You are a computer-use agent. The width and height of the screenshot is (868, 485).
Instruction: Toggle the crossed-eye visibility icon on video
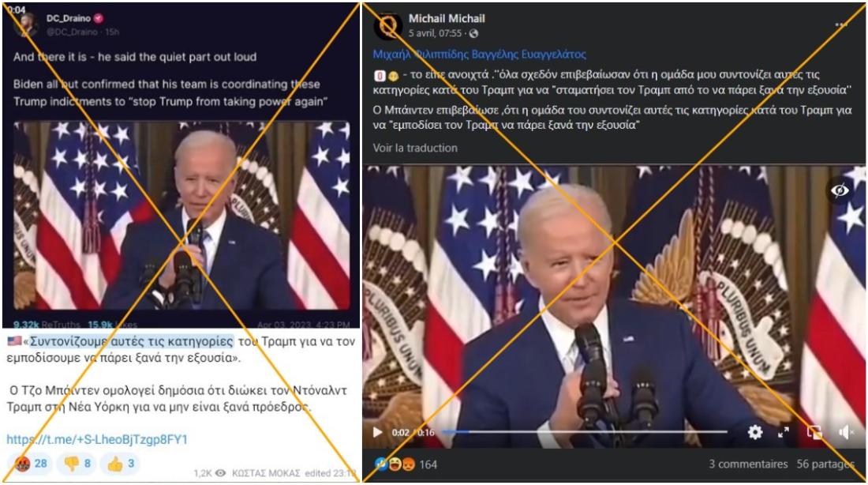click(x=840, y=190)
